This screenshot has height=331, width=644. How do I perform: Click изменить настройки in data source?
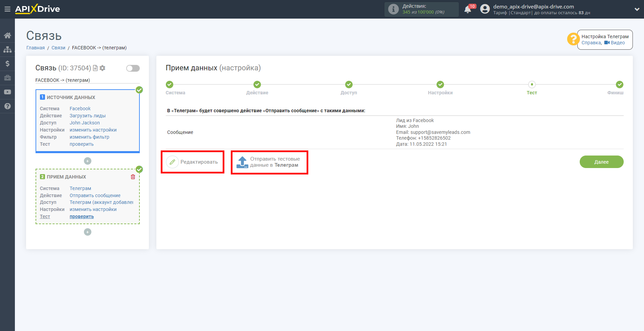93,130
